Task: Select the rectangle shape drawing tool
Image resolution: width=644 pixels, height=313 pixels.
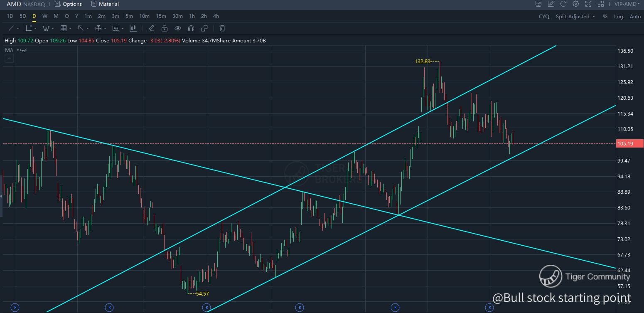Action: [x=28, y=28]
